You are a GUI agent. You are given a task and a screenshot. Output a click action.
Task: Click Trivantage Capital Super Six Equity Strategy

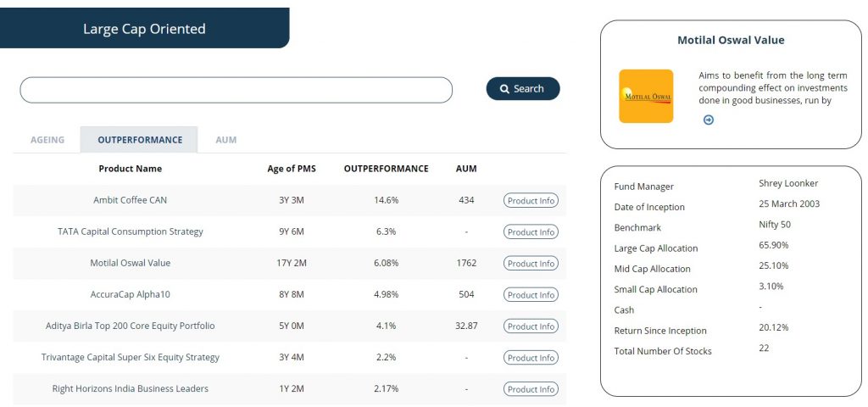[x=130, y=357]
